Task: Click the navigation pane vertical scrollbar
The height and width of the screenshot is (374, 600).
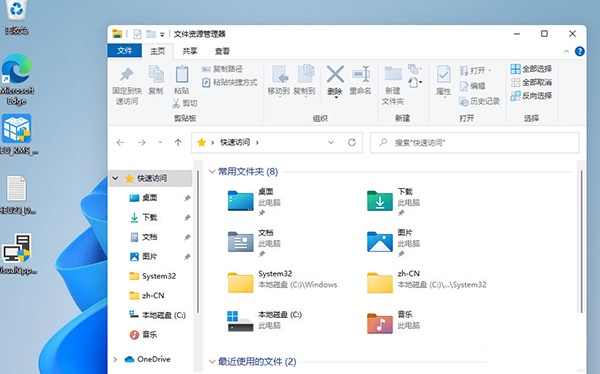Action: pos(198,241)
